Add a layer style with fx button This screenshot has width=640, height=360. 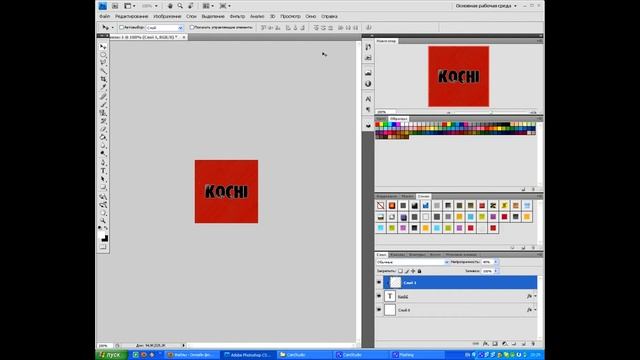(x=486, y=344)
